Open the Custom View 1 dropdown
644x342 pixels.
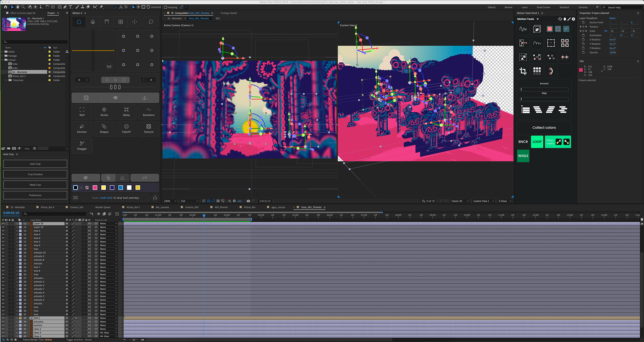[x=484, y=201]
